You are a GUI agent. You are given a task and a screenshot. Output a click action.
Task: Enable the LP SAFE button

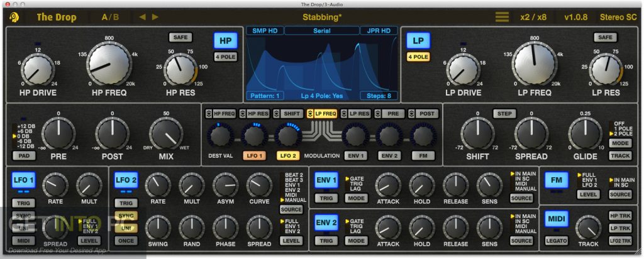tap(605, 37)
